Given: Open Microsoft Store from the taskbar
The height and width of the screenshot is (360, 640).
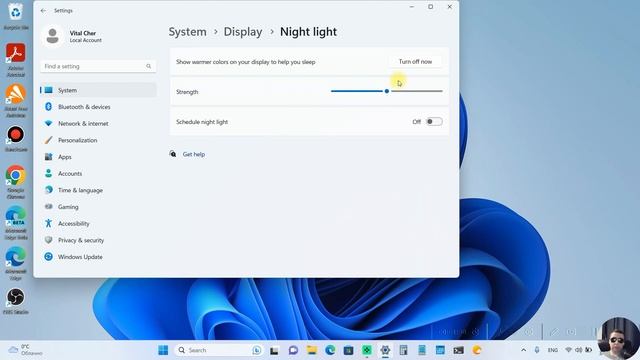Looking at the screenshot, I should pos(348,350).
